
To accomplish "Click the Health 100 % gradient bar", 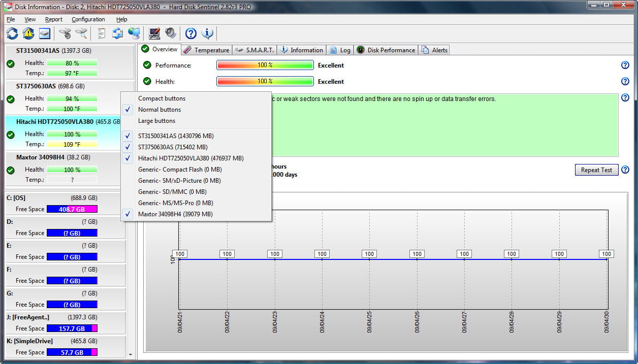I will pos(265,81).
